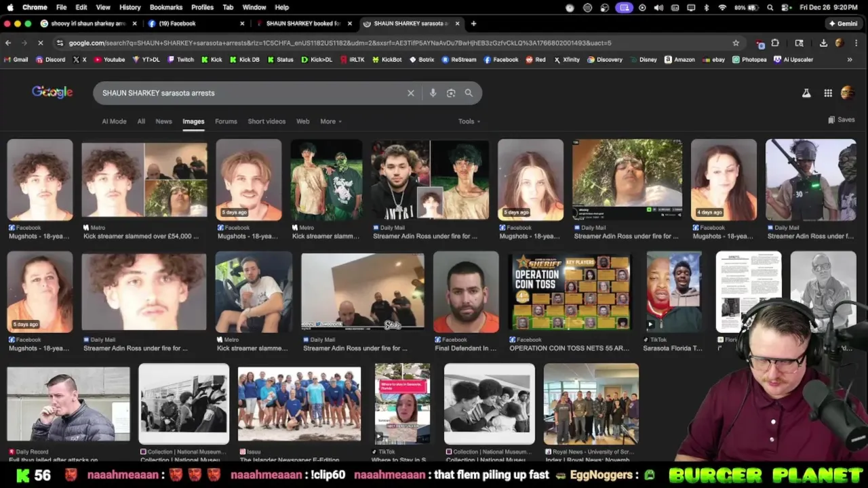Clear the Google search box text
This screenshot has height=488, width=868.
(x=411, y=93)
